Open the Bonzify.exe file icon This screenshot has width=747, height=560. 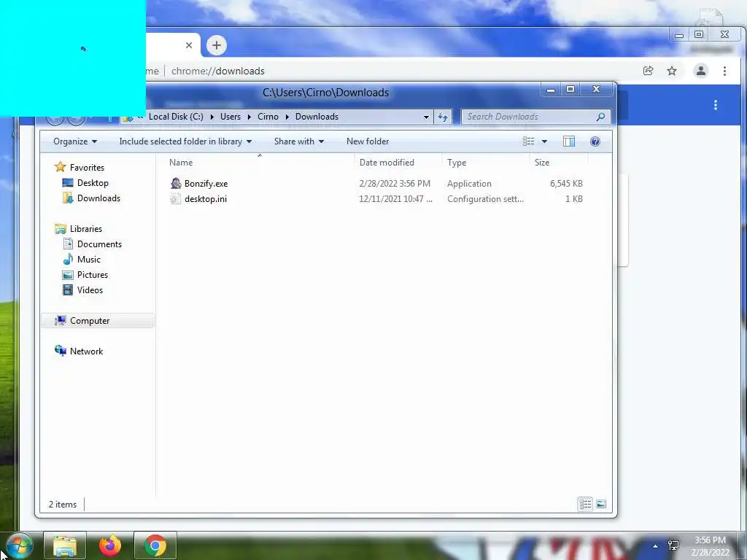click(x=176, y=183)
